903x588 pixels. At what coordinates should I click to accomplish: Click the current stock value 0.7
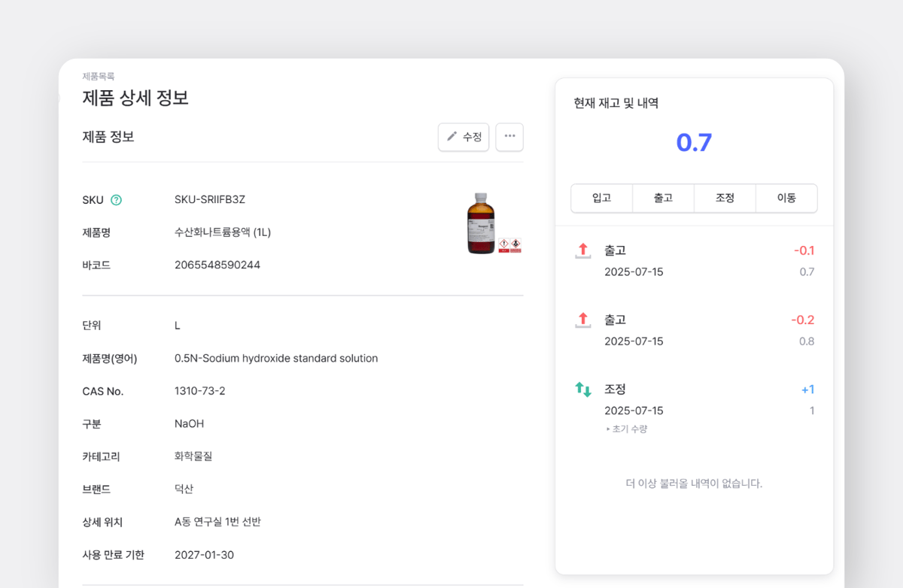[x=693, y=143]
